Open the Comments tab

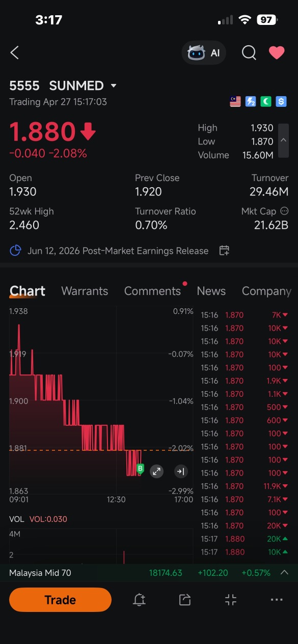[x=153, y=291]
